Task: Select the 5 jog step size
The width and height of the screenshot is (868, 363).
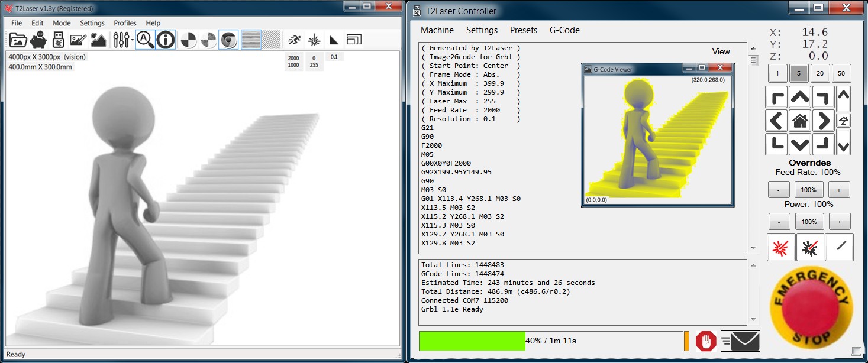Action: (799, 74)
